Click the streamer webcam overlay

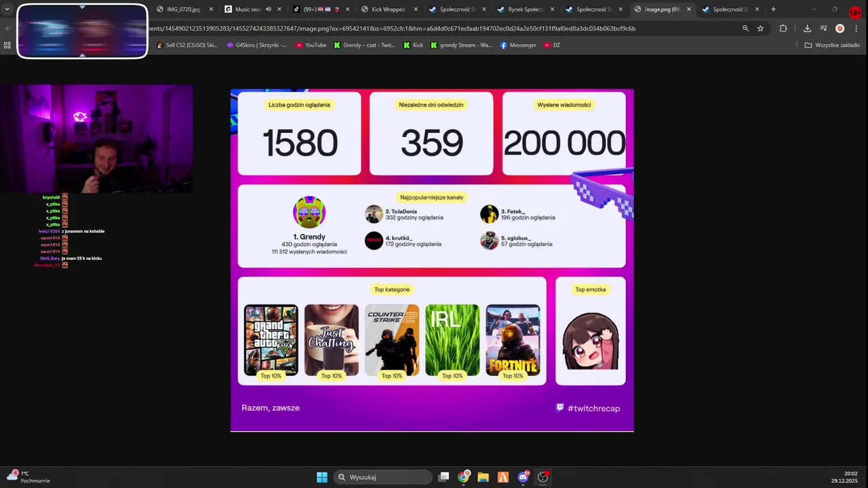pos(96,138)
